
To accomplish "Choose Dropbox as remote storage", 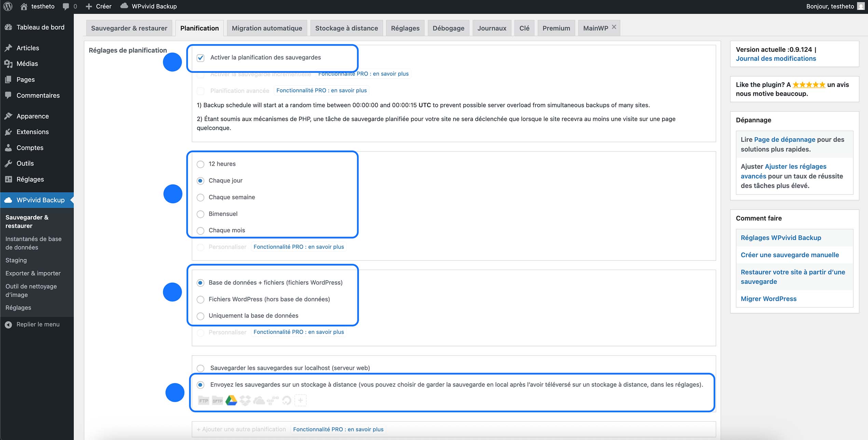I will point(246,400).
